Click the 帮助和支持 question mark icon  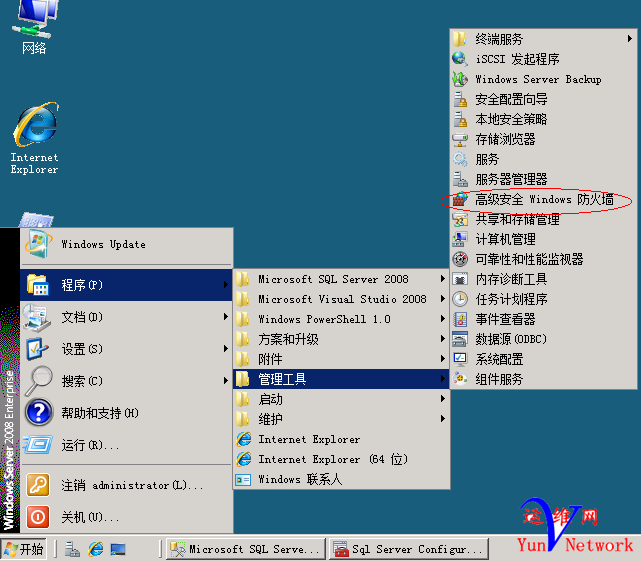39,413
